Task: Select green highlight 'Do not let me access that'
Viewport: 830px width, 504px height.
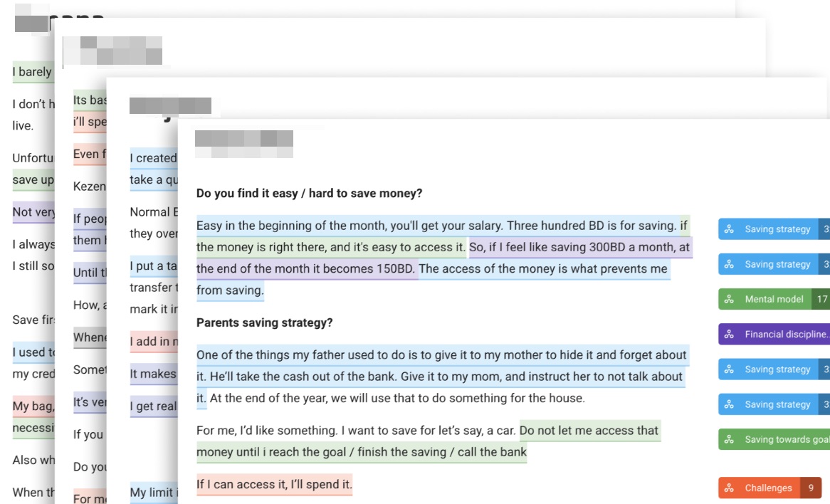Action: tap(589, 431)
